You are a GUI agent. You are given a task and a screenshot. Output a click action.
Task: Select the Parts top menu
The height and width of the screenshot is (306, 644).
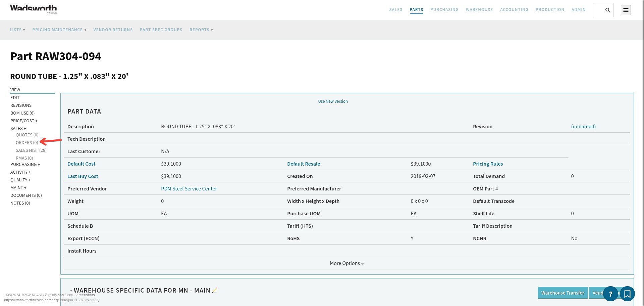tap(416, 10)
